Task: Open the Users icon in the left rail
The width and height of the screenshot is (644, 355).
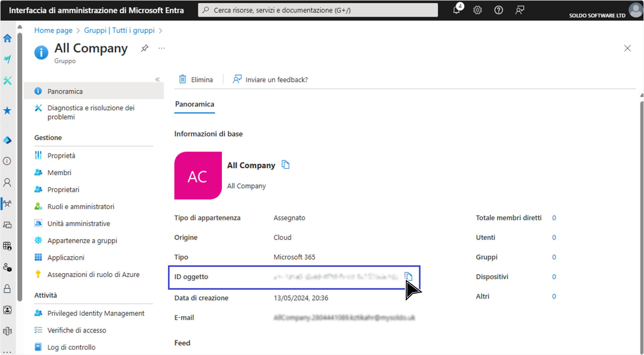Action: pyautogui.click(x=7, y=182)
